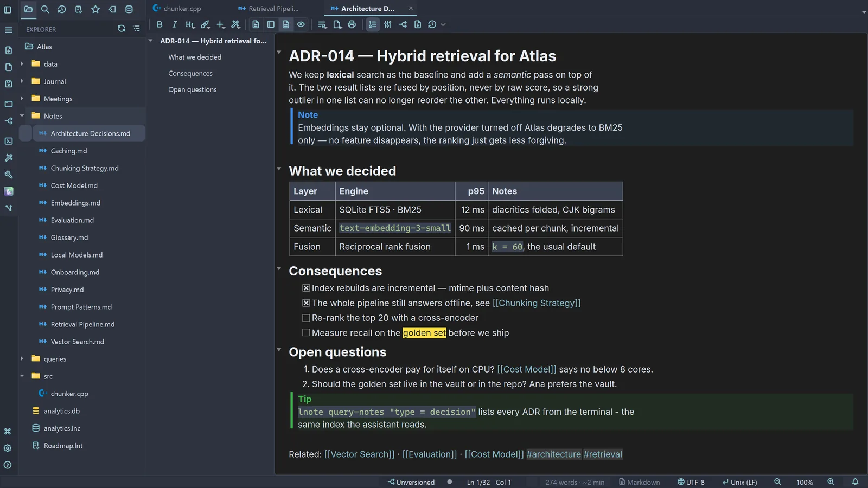The height and width of the screenshot is (488, 868).
Task: Jump to 'Consequences' in outline
Action: 190,73
